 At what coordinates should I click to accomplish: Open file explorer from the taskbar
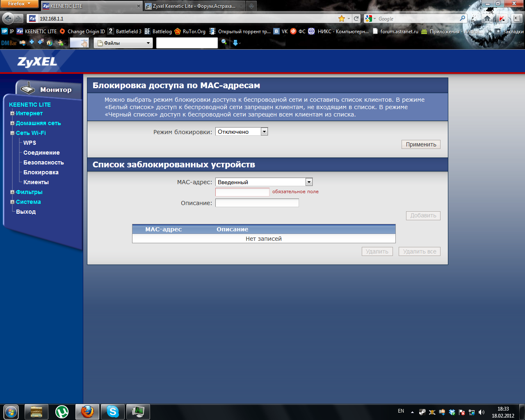[x=37, y=412]
